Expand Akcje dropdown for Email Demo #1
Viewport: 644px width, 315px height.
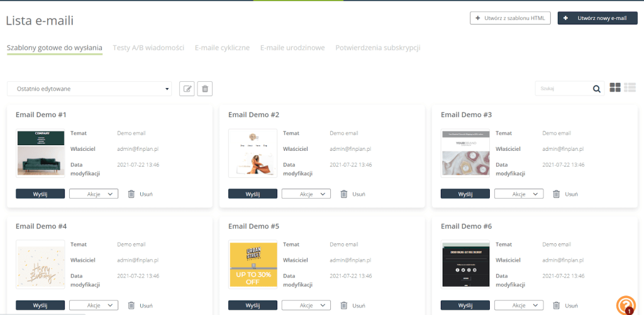[x=93, y=194]
